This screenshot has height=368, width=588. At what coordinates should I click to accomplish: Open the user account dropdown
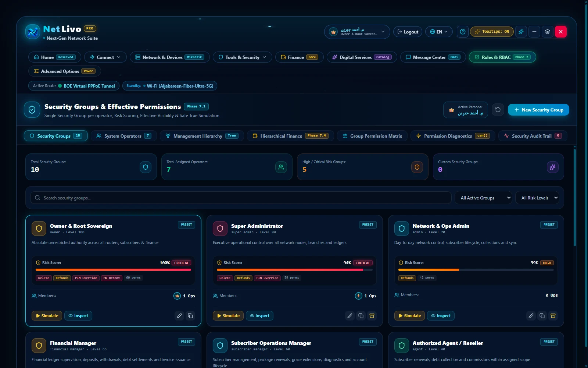click(357, 32)
